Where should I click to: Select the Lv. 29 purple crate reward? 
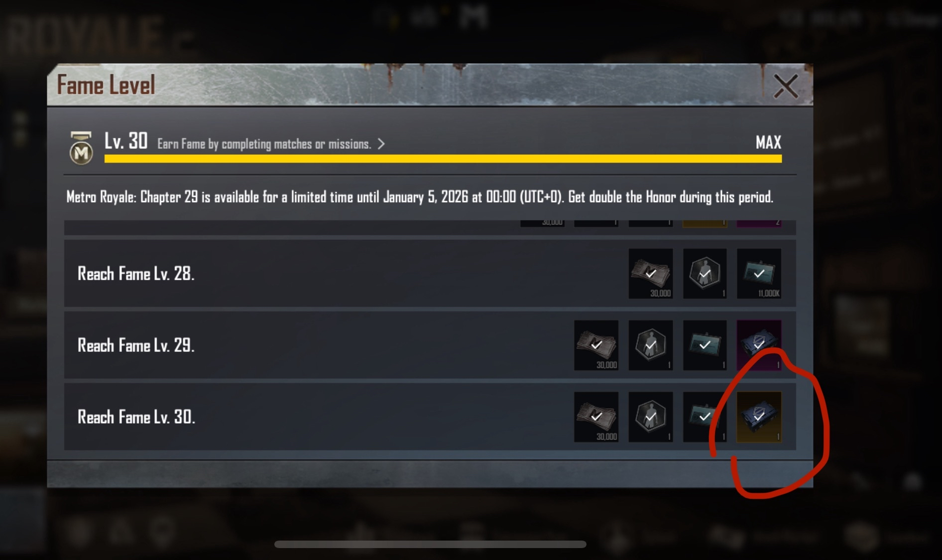759,345
